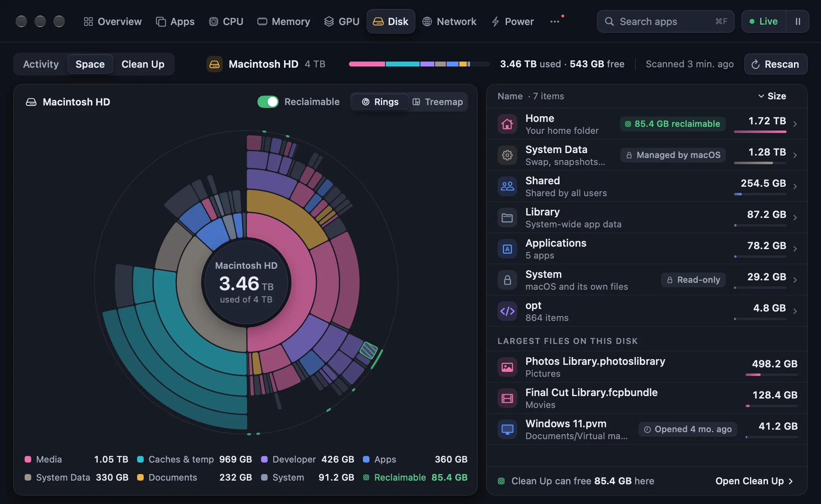821x504 pixels.
Task: Click the Rescan button
Action: coord(776,64)
